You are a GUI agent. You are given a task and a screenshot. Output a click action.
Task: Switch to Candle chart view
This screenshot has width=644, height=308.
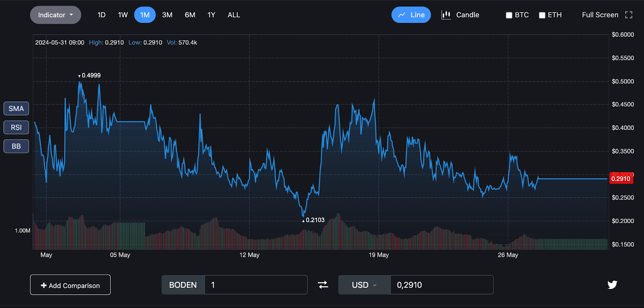pos(460,15)
